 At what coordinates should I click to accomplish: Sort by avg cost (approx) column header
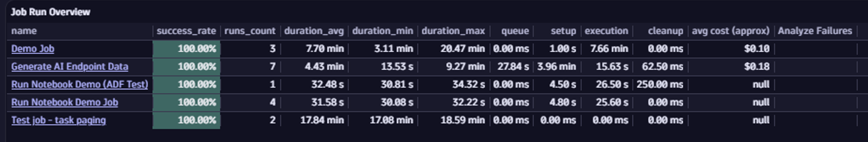(x=731, y=31)
